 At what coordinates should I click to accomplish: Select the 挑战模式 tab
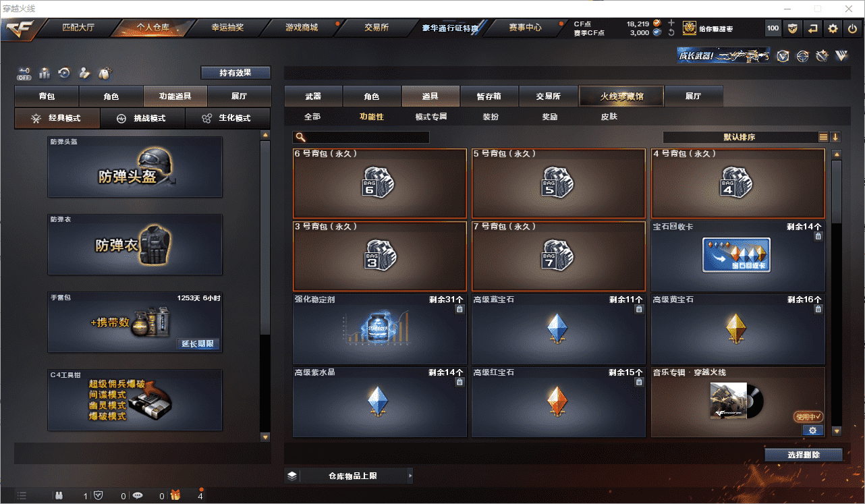[x=142, y=118]
